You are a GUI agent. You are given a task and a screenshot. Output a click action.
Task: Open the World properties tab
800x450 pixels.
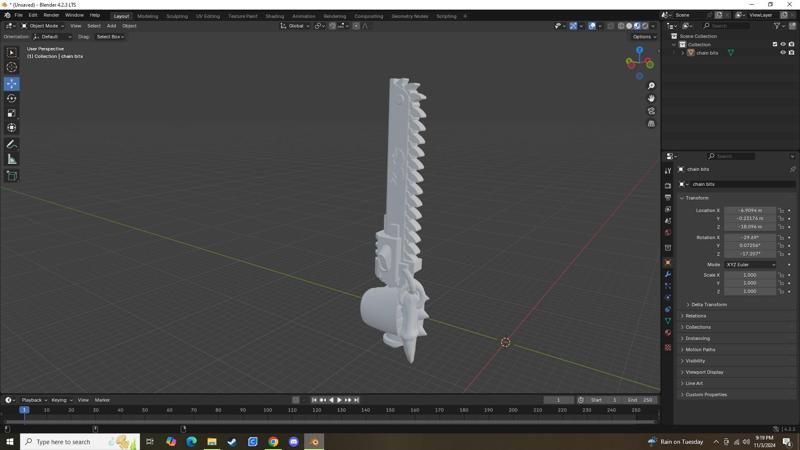point(668,233)
